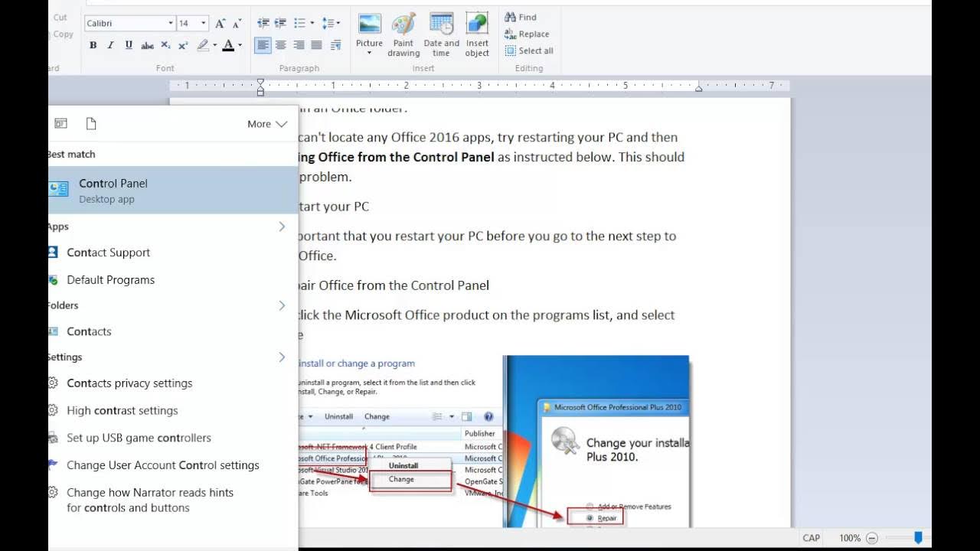Open the line spacing tool
Viewport: 980px width, 551px height.
click(331, 24)
